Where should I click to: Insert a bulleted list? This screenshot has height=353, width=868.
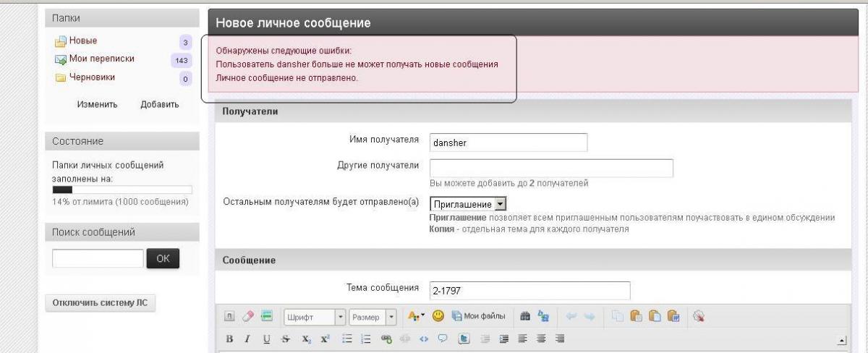347,339
